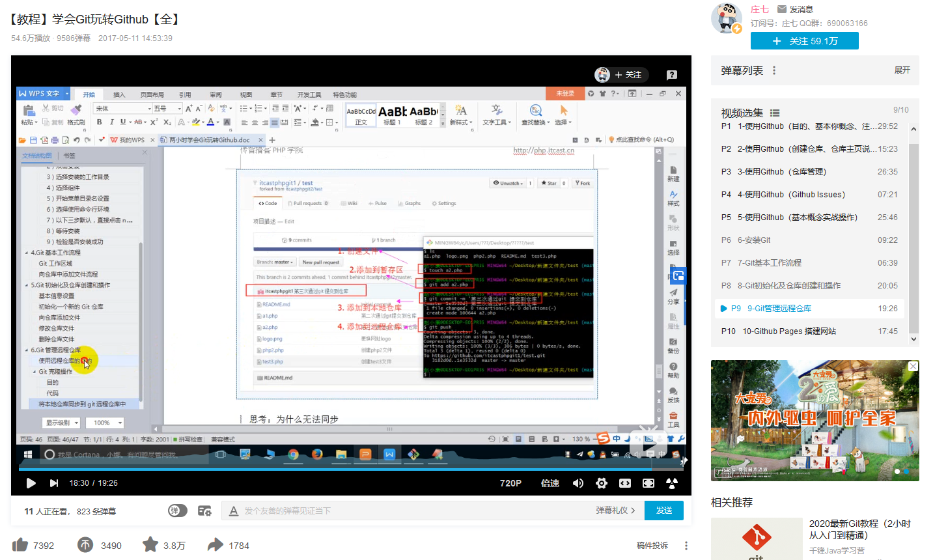Select P1 1-使用Github episode
Viewport: 948px width, 560px height.
(811, 126)
